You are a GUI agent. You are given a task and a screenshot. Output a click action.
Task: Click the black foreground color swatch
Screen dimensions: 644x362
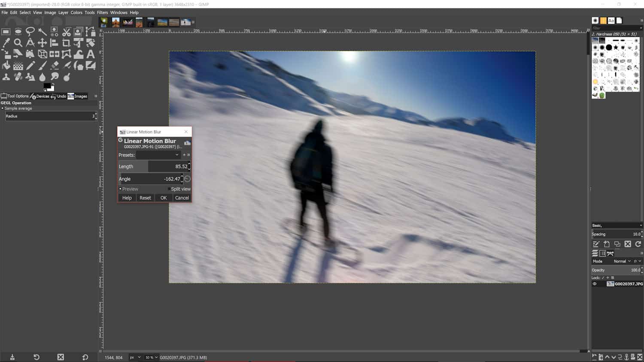(47, 86)
